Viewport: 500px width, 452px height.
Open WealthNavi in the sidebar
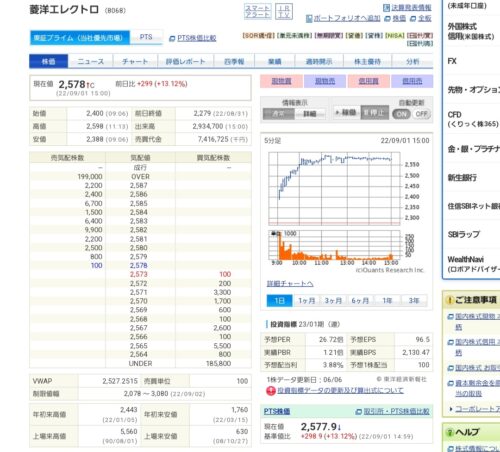[x=473, y=264]
